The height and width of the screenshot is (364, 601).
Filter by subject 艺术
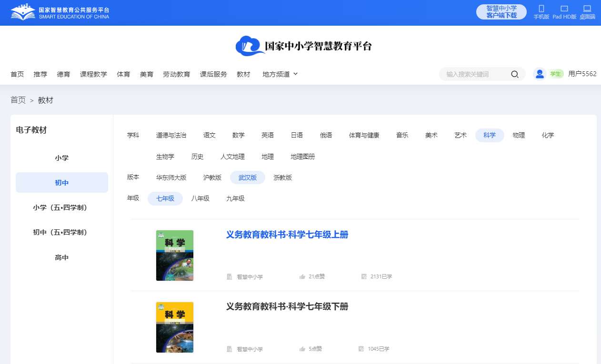pyautogui.click(x=461, y=135)
